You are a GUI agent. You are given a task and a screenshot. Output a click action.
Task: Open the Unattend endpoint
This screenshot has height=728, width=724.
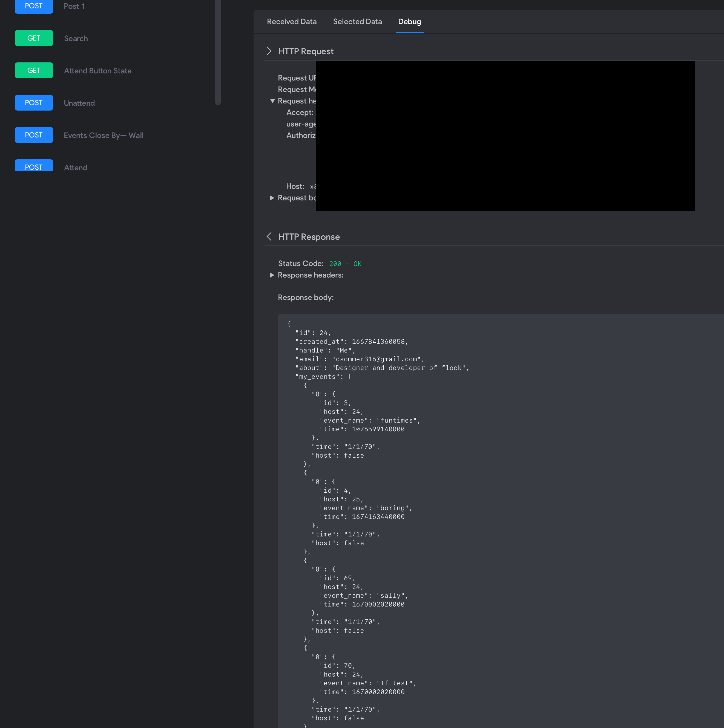pyautogui.click(x=79, y=103)
